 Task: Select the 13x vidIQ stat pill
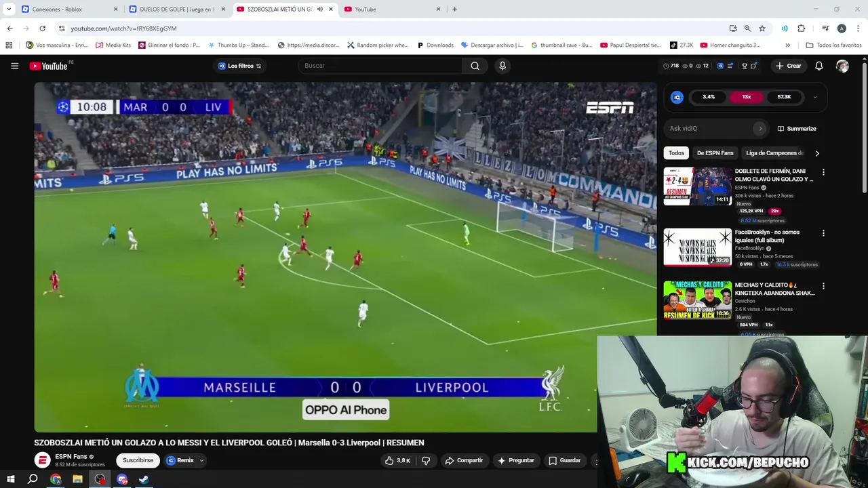point(746,97)
